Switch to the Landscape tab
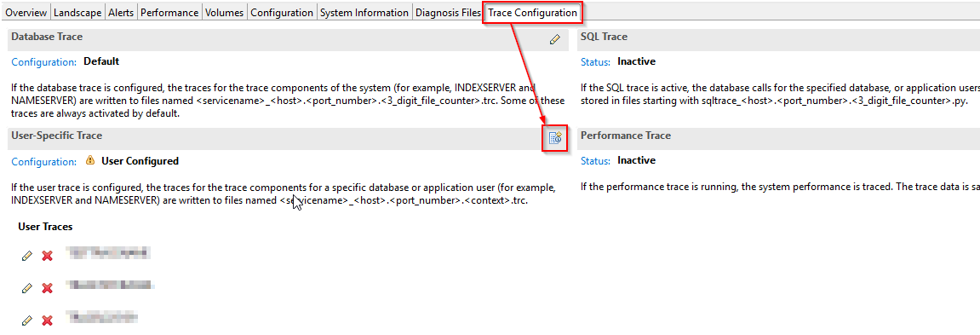The image size is (980, 335). (x=77, y=13)
